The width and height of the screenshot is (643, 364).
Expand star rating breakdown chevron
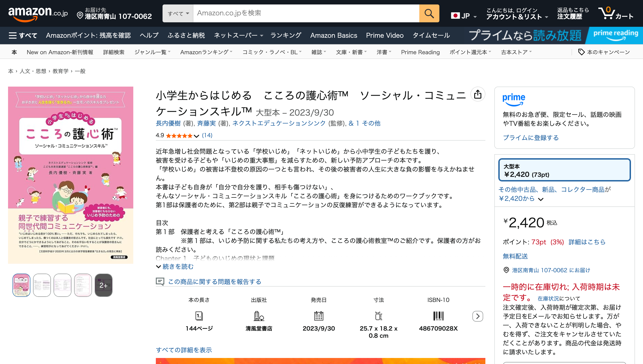coord(196,136)
